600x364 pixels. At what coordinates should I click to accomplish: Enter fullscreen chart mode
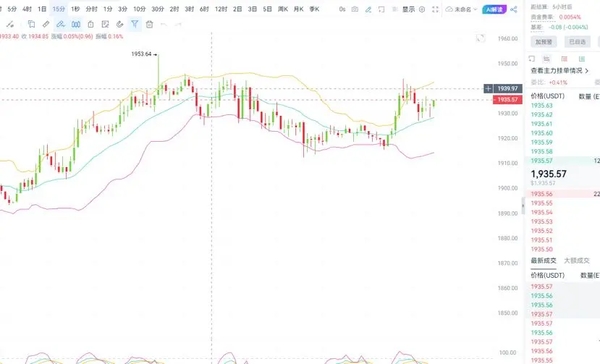436,9
